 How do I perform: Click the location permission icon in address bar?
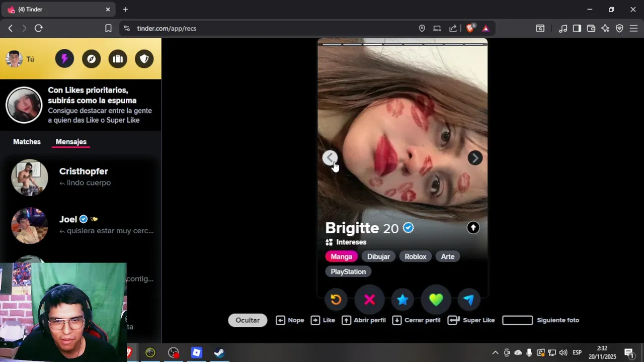point(422,29)
